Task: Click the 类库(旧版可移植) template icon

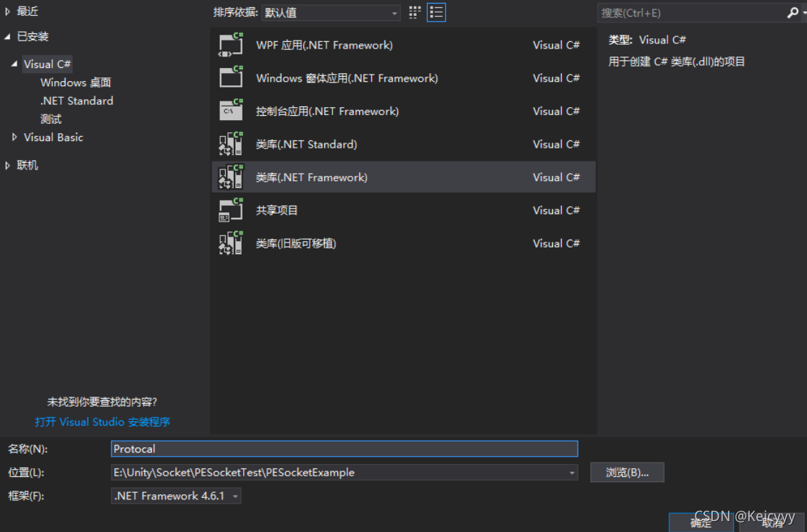Action: point(229,242)
